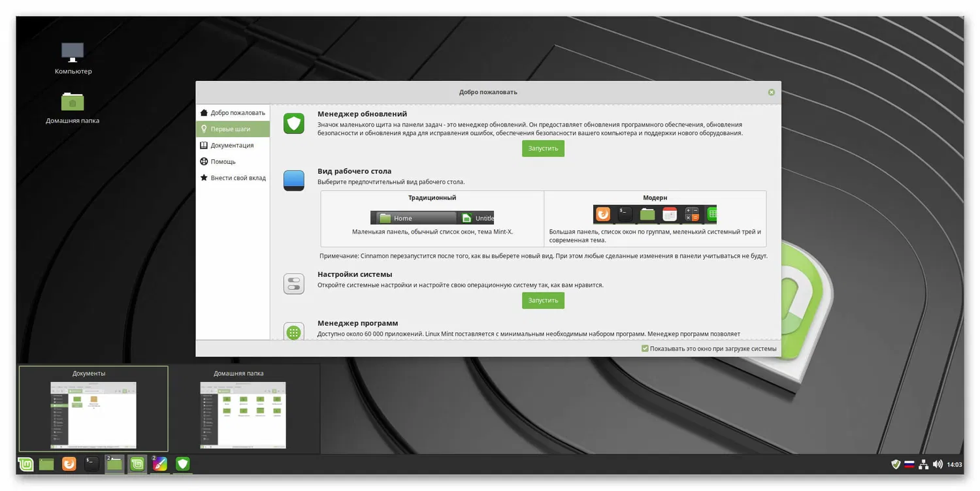Select the Update Manager shield icon

tap(293, 123)
